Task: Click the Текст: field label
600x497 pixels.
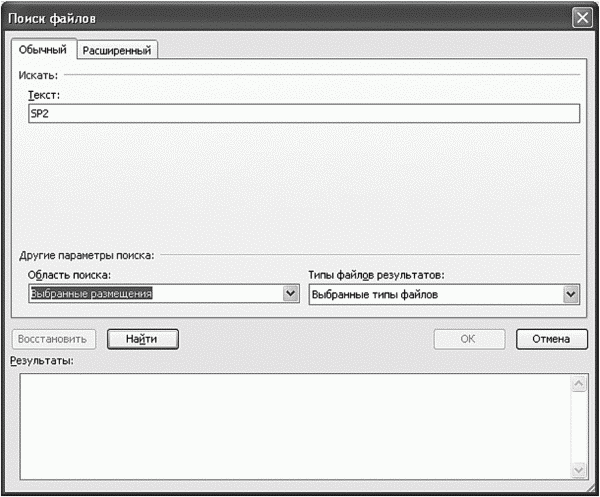Action: 46,93
